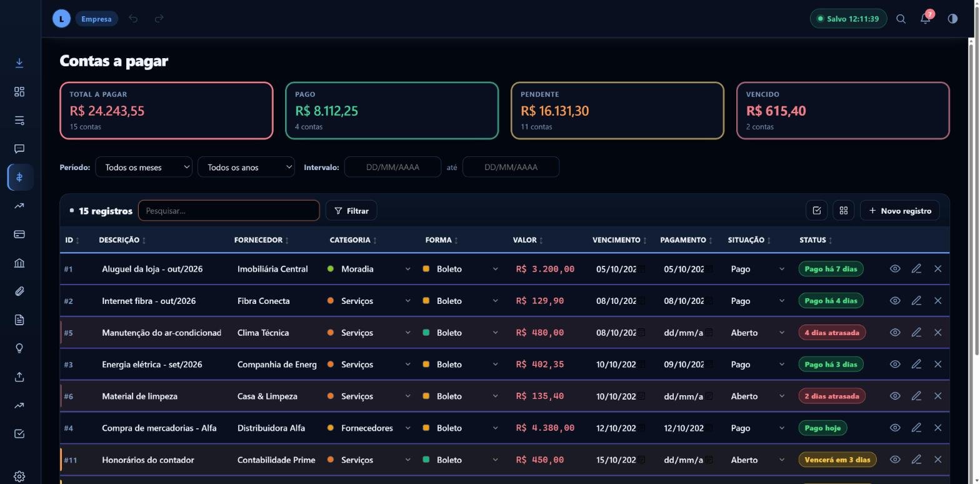Open the lightbulb icon in the sidebar
Screen dimensions: 980x484
click(19, 348)
